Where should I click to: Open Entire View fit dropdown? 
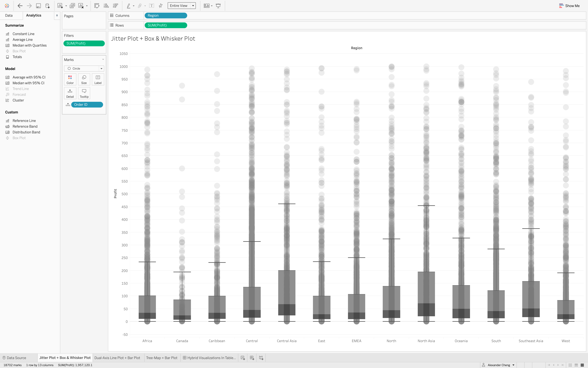click(181, 6)
